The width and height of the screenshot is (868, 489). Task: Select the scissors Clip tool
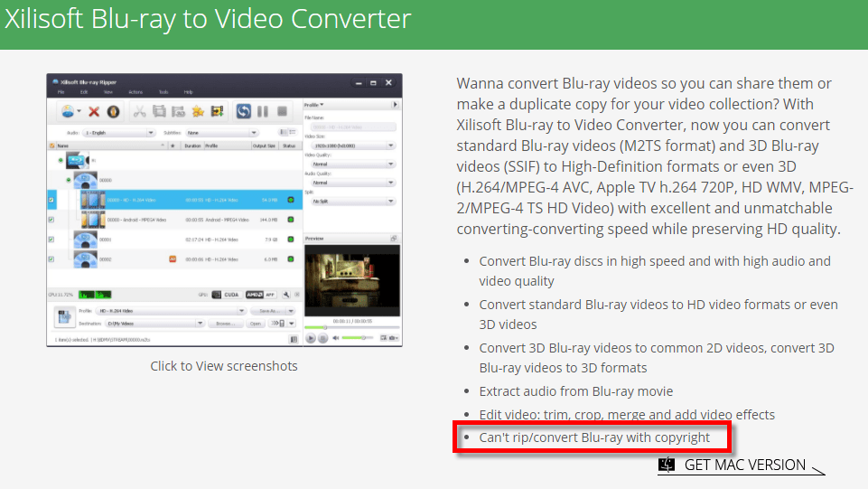139,111
